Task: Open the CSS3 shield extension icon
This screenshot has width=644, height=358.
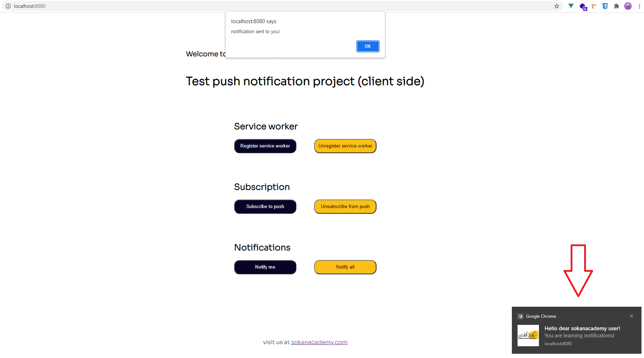Action: click(x=605, y=6)
